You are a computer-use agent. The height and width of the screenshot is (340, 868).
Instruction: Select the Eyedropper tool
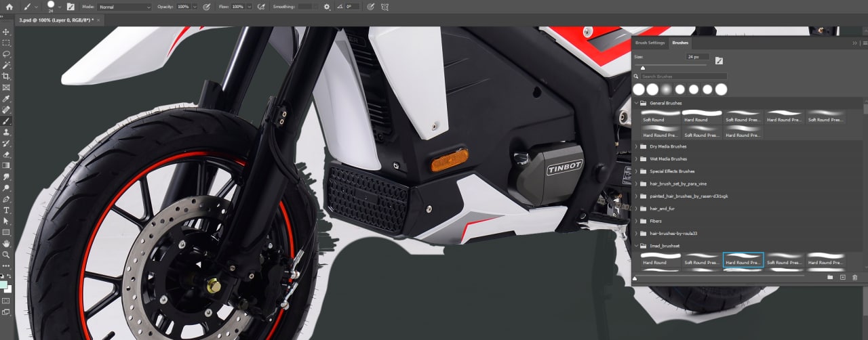pos(6,99)
